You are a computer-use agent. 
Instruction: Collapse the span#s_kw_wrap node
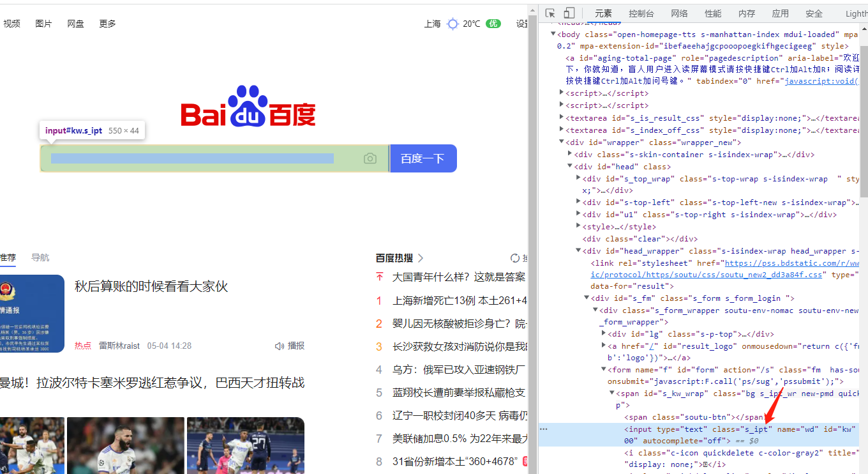pyautogui.click(x=611, y=393)
